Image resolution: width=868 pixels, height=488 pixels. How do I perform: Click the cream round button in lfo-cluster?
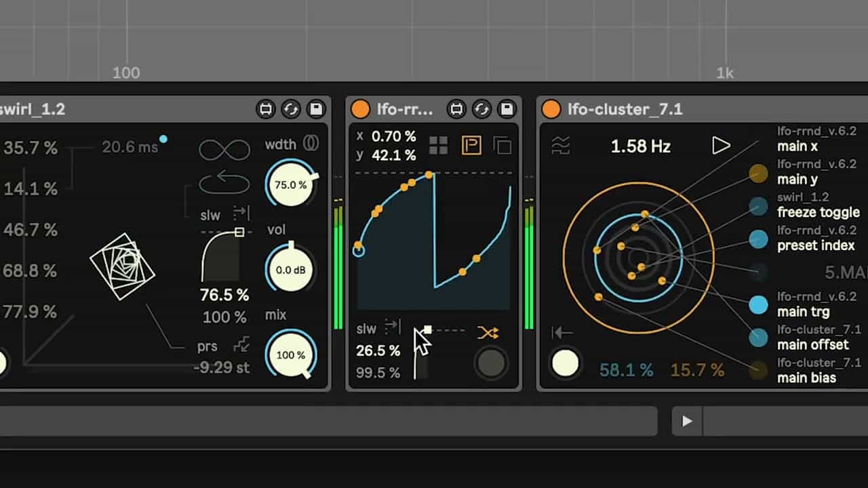(565, 363)
